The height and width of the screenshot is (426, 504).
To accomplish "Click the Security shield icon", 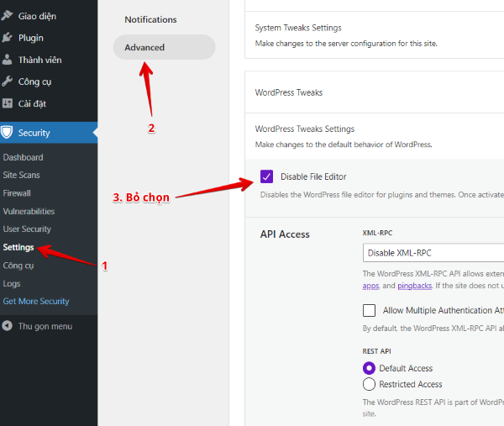I will tap(8, 133).
